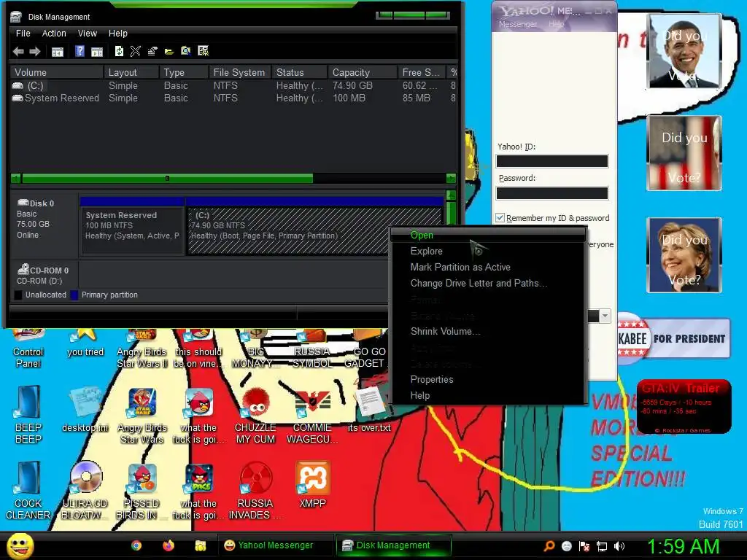
Task: Click the Delete X toolbar icon
Action: pos(135,51)
